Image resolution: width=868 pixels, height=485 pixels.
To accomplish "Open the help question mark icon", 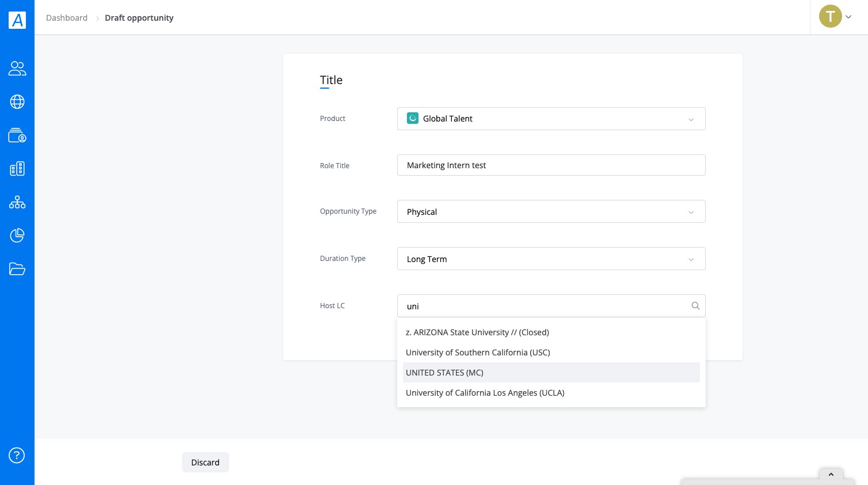I will click(x=17, y=456).
